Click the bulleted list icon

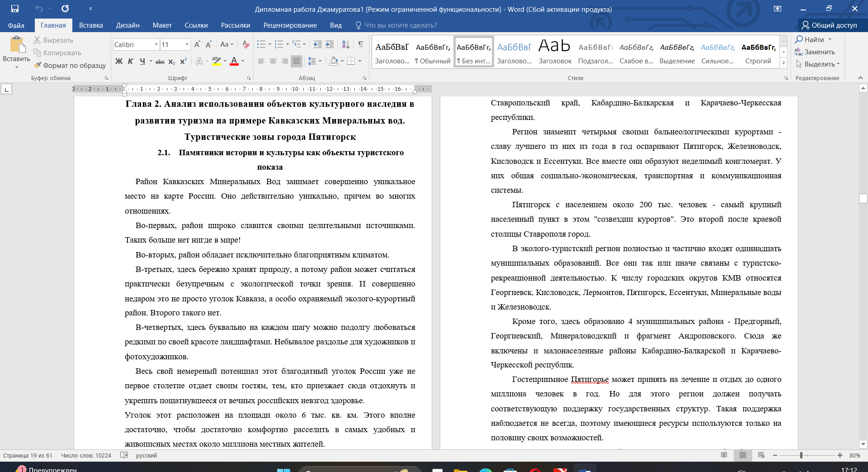pos(261,44)
